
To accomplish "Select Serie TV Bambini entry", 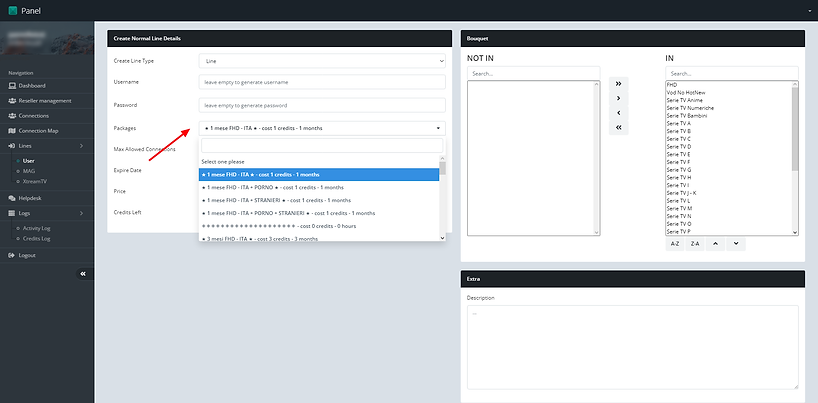I will [x=729, y=115].
